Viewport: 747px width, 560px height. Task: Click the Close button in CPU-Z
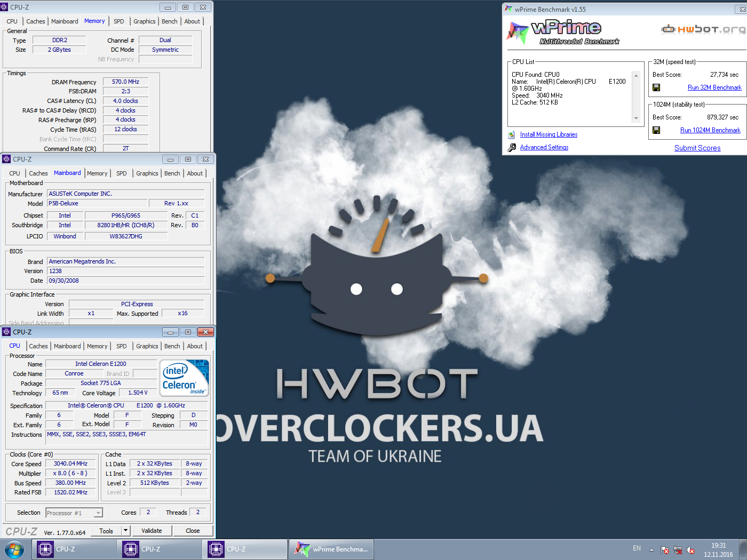pos(193,531)
